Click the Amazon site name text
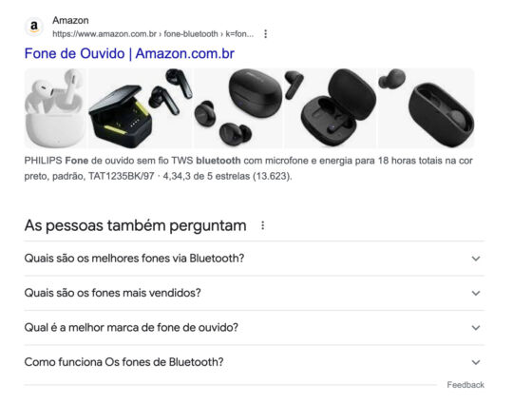 70,20
